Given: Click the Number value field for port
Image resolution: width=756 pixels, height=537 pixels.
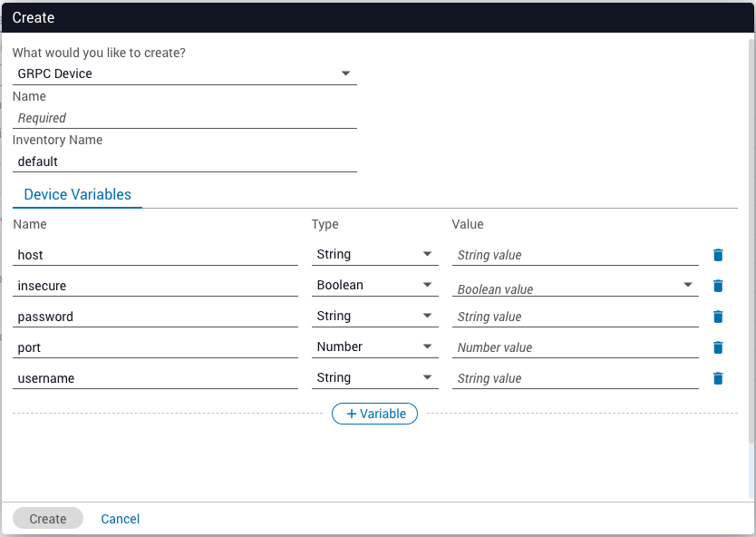Looking at the screenshot, I should tap(575, 347).
